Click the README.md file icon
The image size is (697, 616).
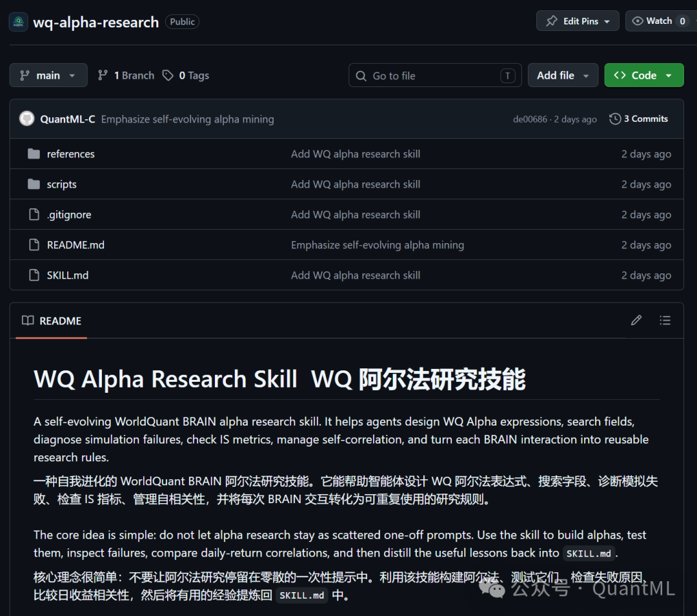[34, 244]
